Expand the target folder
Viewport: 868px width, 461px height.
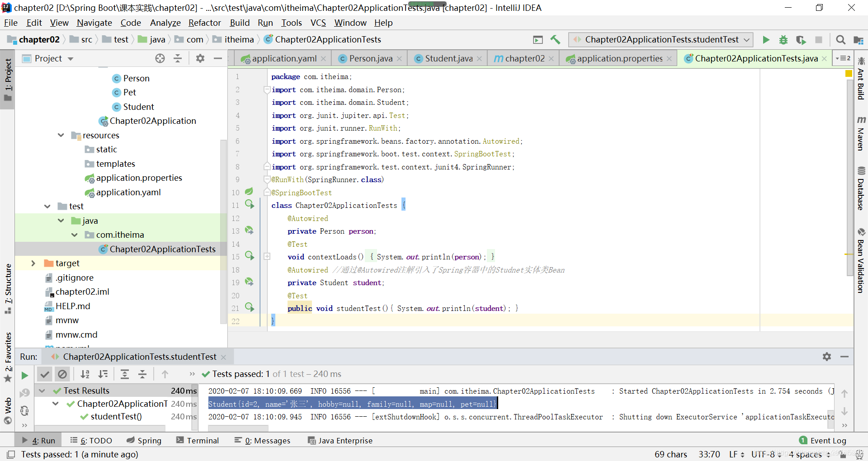coord(33,263)
